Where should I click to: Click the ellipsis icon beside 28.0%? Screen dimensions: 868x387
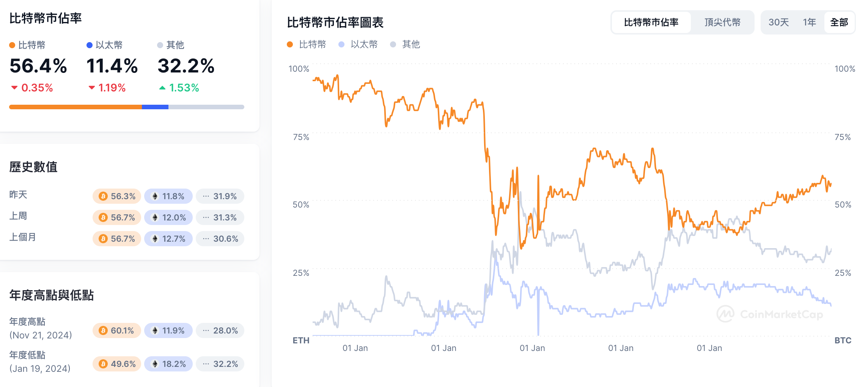coord(205,330)
